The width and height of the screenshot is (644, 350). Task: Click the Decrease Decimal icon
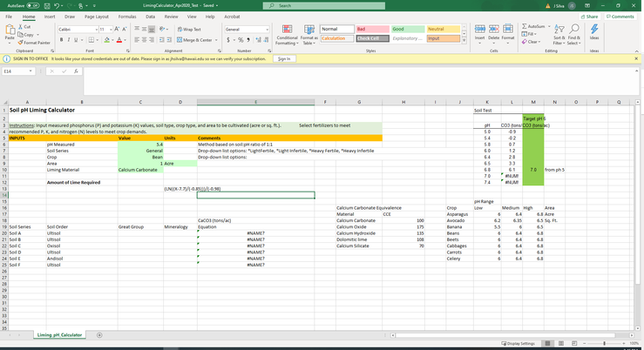(x=266, y=40)
